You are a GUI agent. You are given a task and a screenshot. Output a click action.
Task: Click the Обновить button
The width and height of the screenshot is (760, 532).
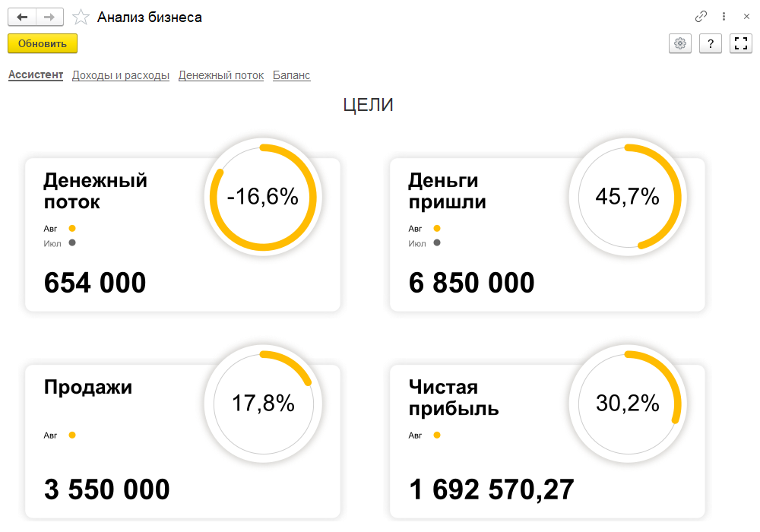click(43, 43)
